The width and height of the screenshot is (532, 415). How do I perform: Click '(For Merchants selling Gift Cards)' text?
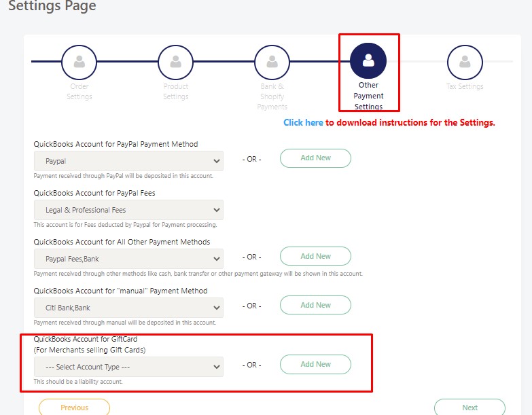90,350
